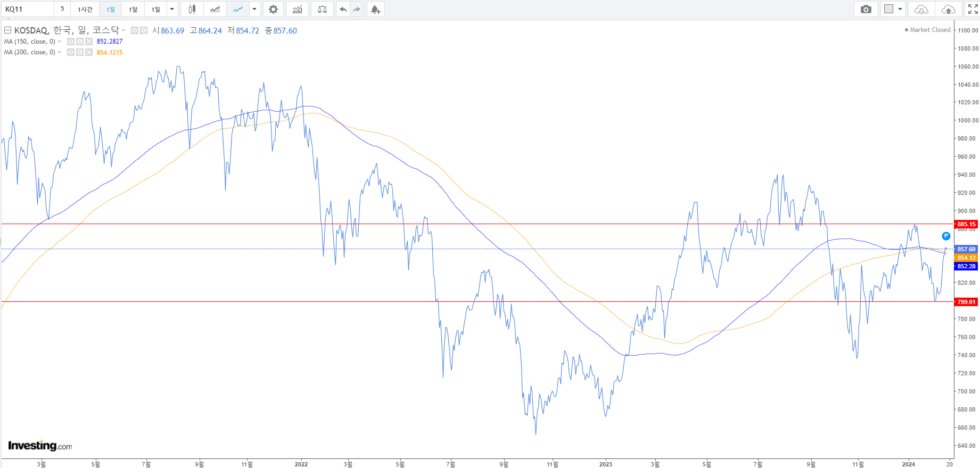Click the 857.60 current price axis label
The height and width of the screenshot is (468, 980).
pyautogui.click(x=966, y=249)
